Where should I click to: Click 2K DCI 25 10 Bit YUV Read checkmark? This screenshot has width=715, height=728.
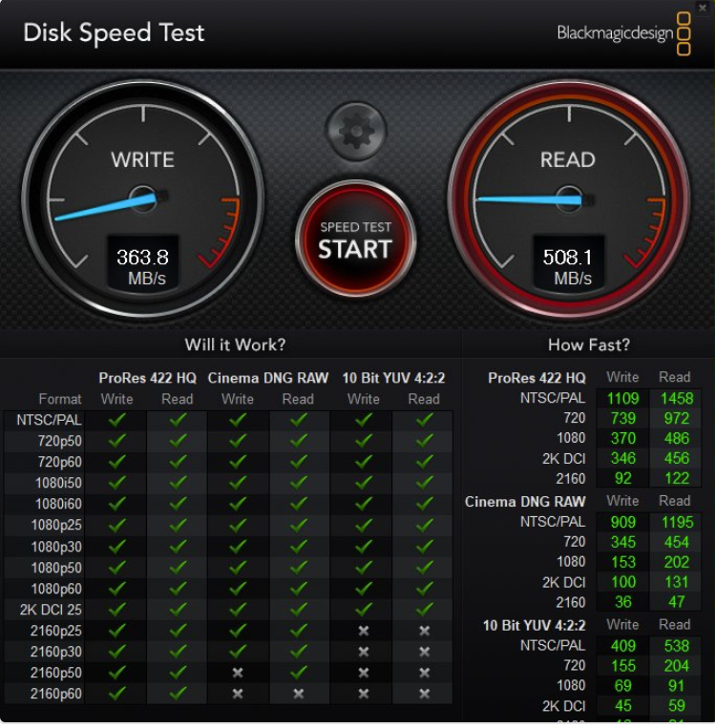tap(424, 609)
